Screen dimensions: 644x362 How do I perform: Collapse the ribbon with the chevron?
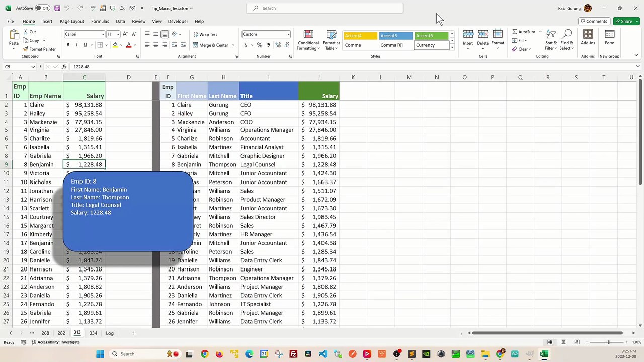click(x=636, y=55)
